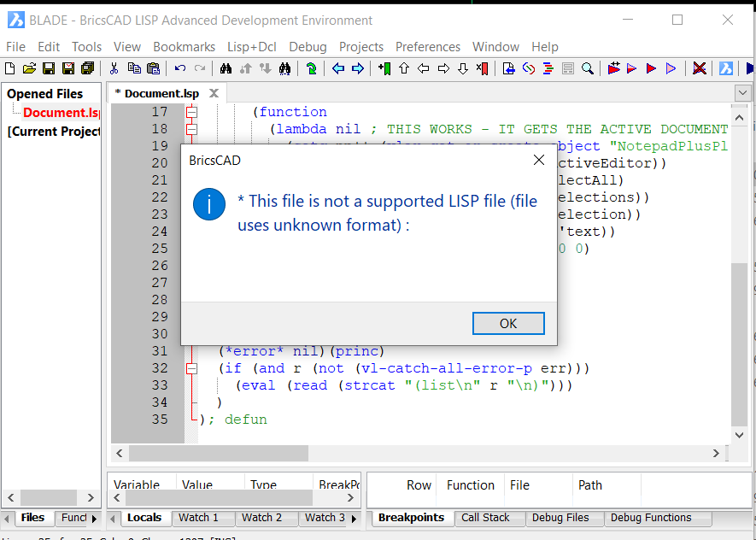Open the Bookmarks menu
The height and width of the screenshot is (540, 756).
(x=184, y=47)
